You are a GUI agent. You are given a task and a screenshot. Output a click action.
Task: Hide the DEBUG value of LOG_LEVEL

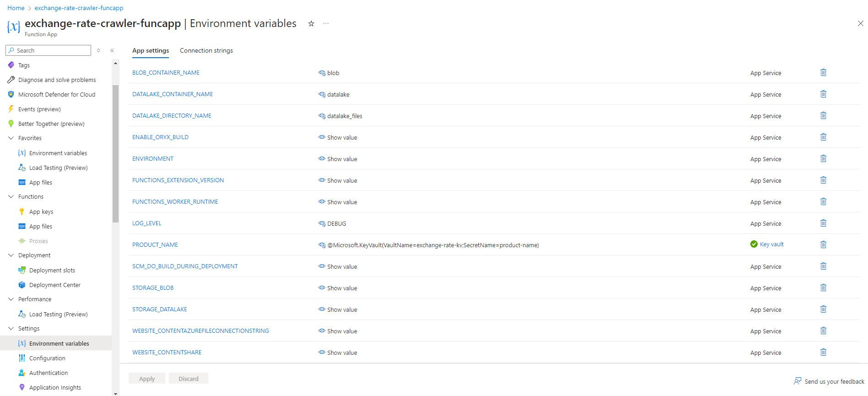click(x=322, y=223)
